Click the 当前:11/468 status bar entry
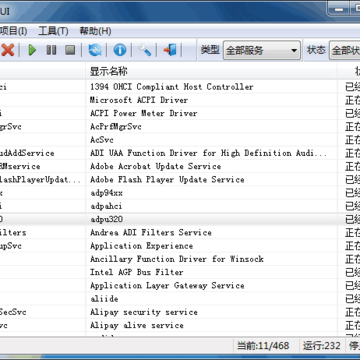 (263, 346)
